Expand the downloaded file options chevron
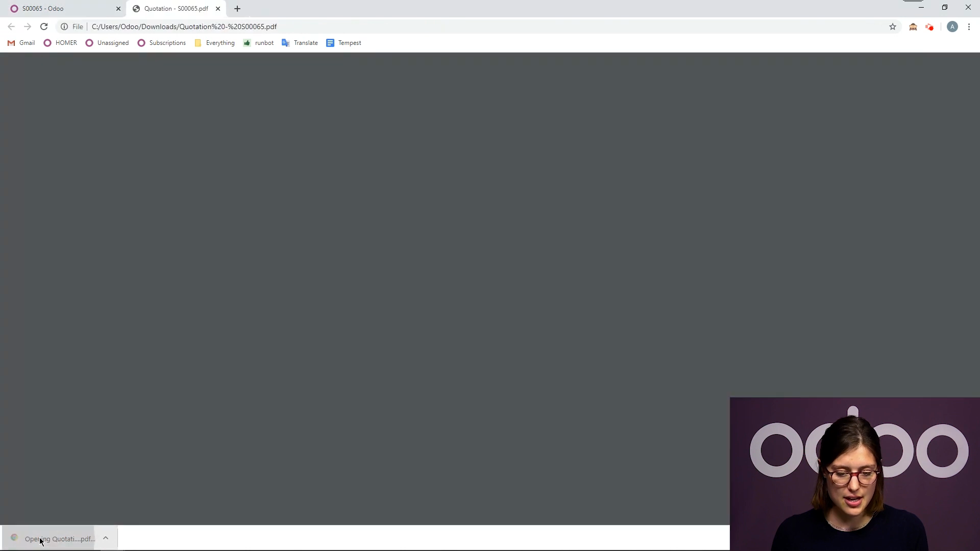The image size is (980, 551). pyautogui.click(x=106, y=538)
